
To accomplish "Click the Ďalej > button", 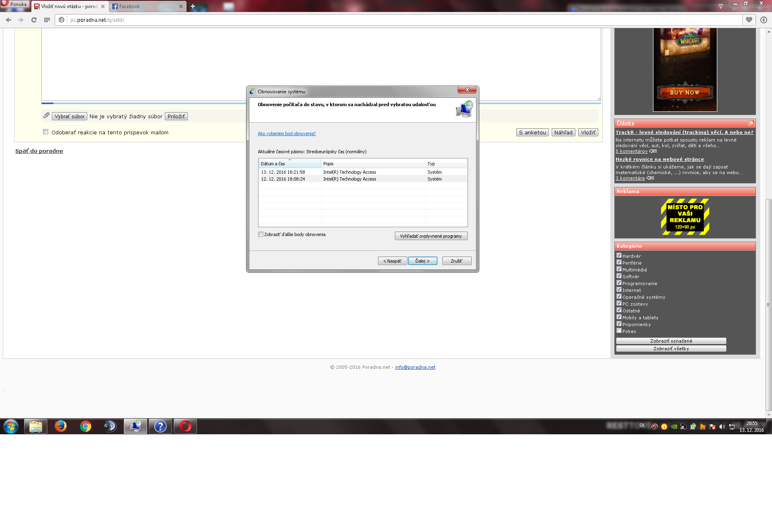I will 422,261.
